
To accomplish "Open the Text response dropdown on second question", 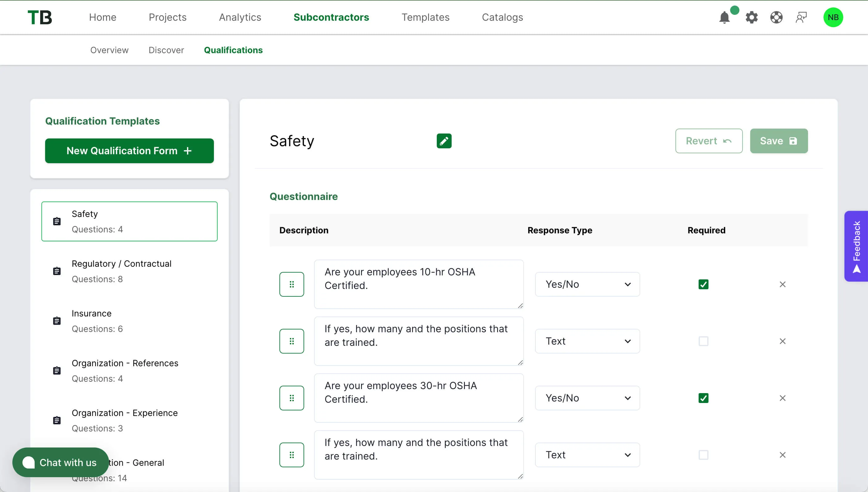I will pos(587,341).
